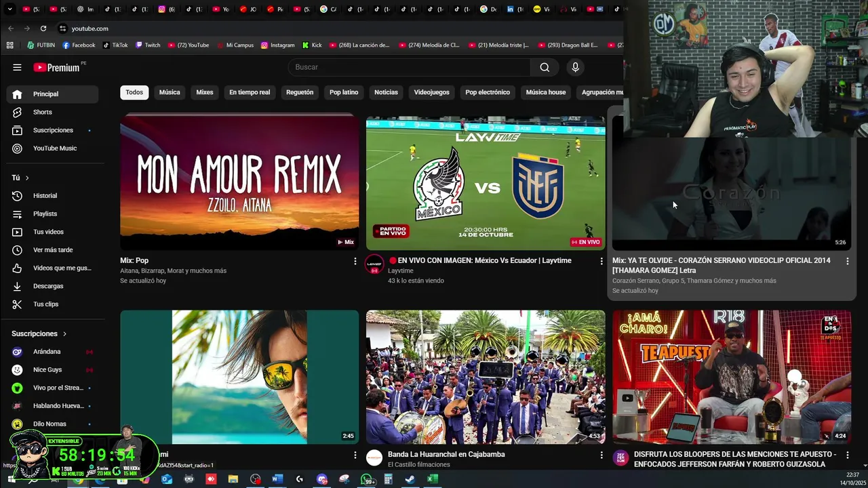The image size is (868, 488).
Task: Focus the Buscar search field
Action: click(410, 67)
